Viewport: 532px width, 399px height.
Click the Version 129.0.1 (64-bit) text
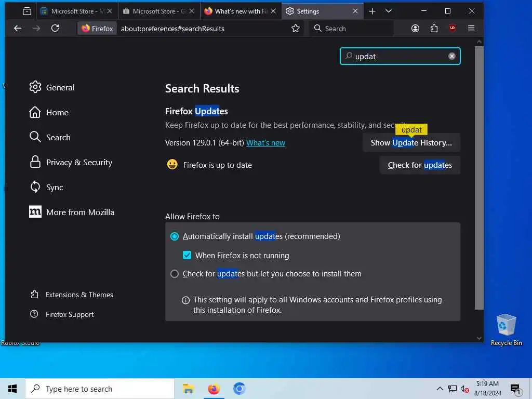coord(205,143)
